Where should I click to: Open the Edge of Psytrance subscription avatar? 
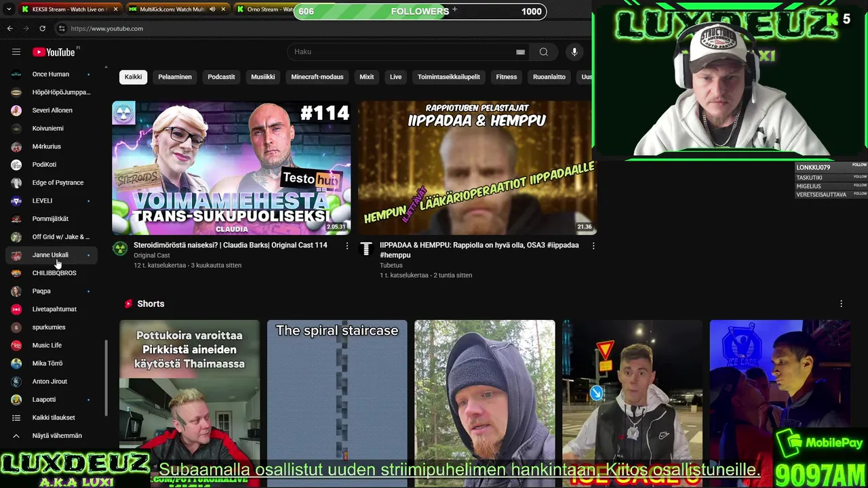pos(16,182)
